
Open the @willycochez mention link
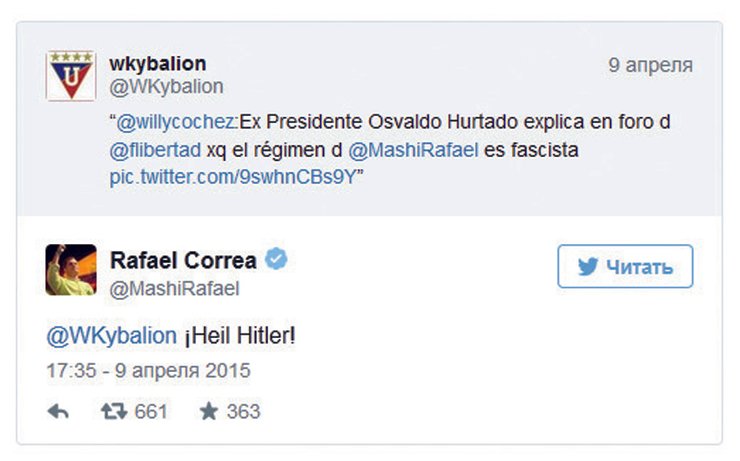(173, 123)
